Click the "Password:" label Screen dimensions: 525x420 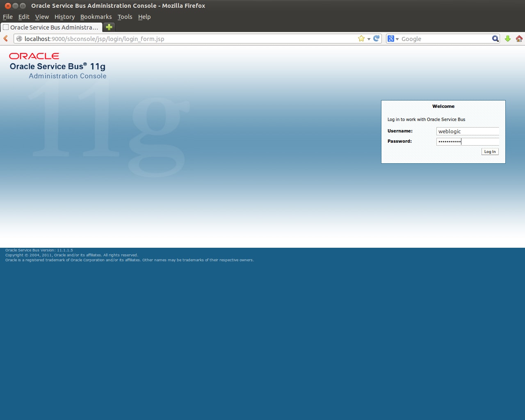tap(399, 141)
